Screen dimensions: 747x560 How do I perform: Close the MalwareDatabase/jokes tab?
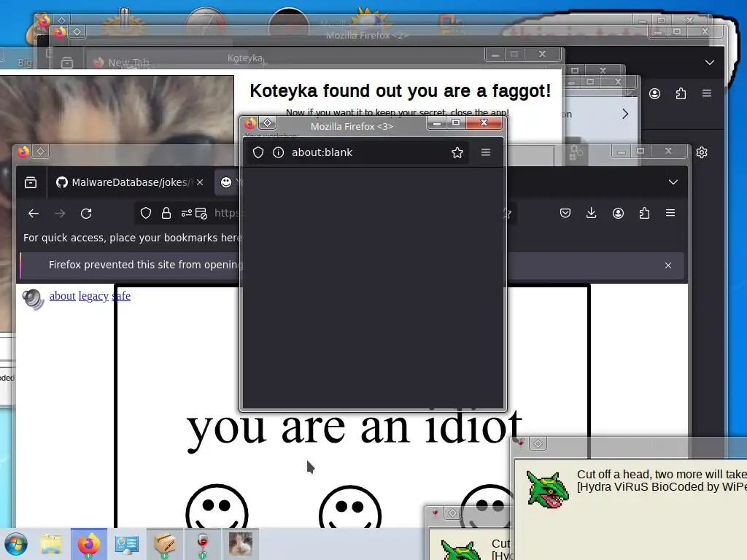pos(200,182)
